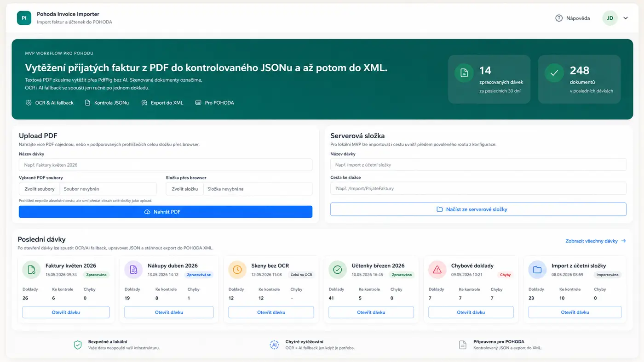Click Načíst ze serverové složky button
This screenshot has height=362, width=644.
tap(478, 209)
